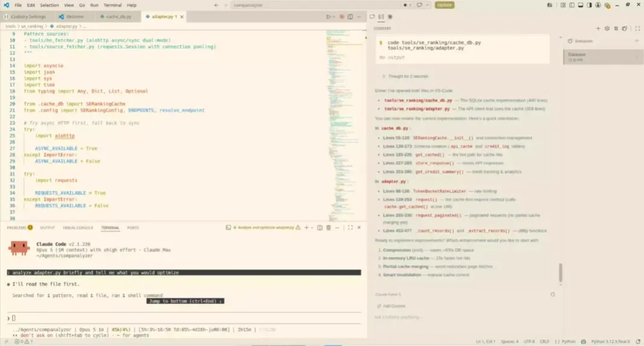Switch to the Debug Console panel tab
This screenshot has width=644, height=346.
click(x=78, y=228)
